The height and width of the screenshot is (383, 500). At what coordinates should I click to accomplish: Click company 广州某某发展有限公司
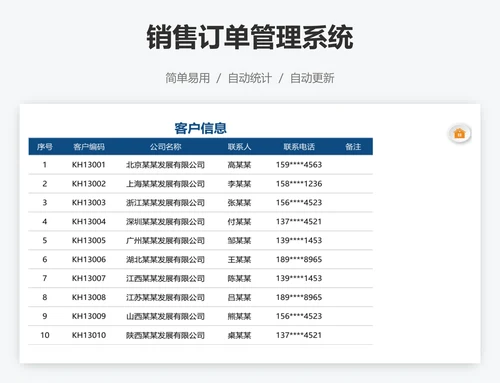click(x=165, y=240)
